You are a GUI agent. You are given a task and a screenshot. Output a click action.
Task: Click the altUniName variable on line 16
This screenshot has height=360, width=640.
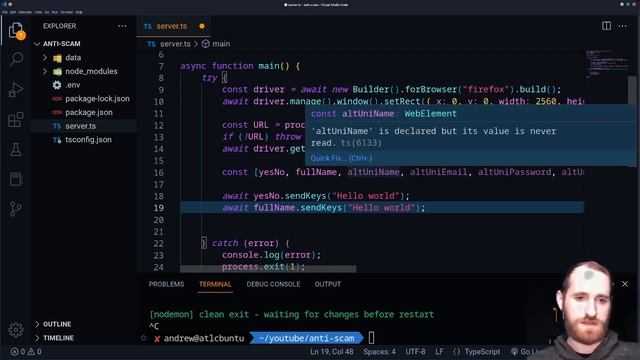[373, 172]
